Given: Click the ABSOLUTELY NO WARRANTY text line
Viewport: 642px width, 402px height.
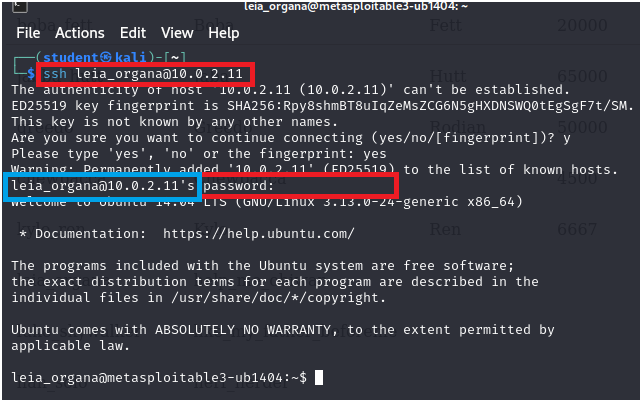Looking at the screenshot, I should point(283,330).
